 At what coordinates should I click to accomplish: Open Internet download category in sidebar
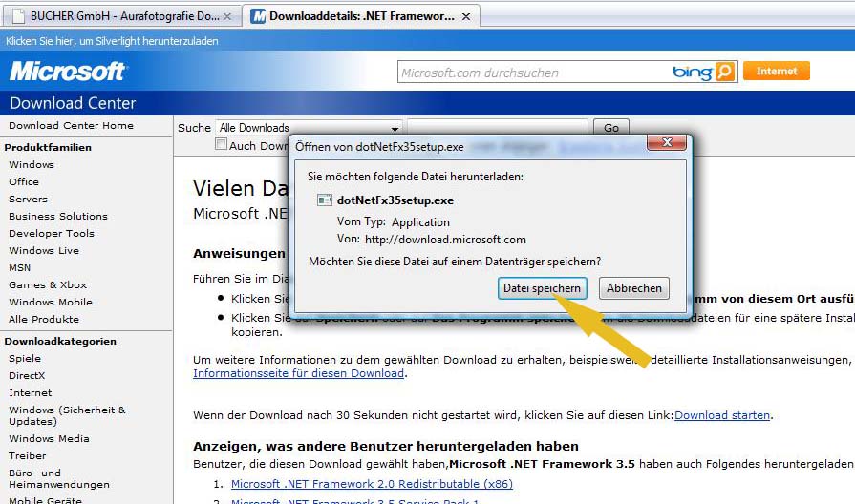pos(30,392)
